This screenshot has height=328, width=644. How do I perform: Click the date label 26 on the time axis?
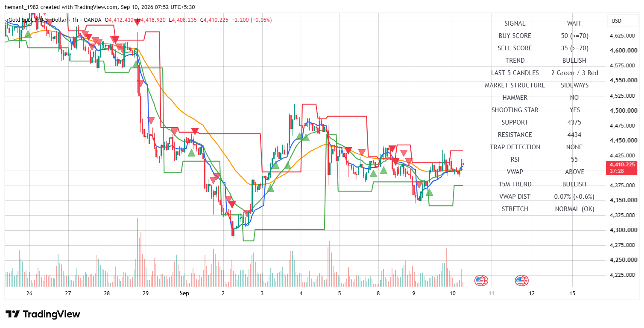click(29, 293)
